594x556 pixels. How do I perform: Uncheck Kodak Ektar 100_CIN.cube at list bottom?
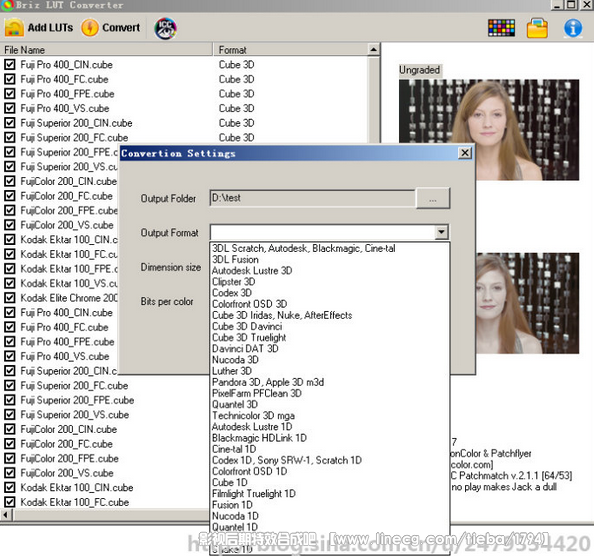[x=10, y=487]
